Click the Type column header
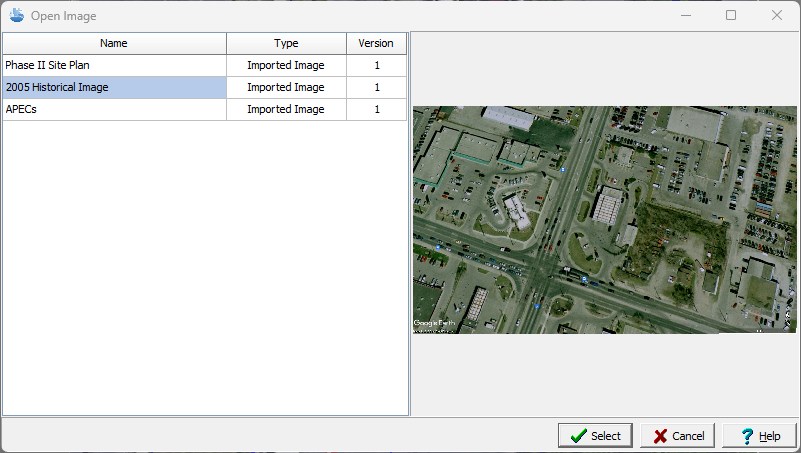 point(286,44)
